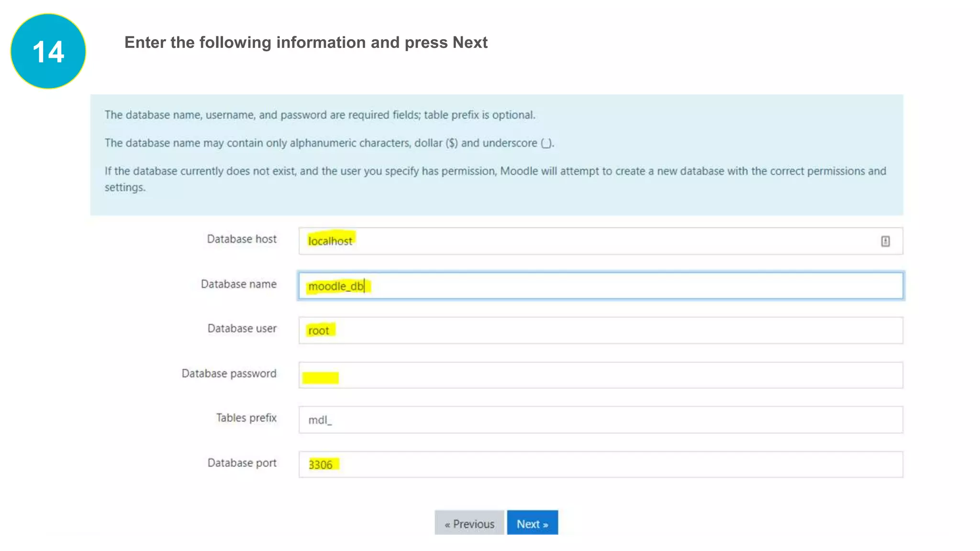
Task: Click the 'Database host' label
Action: pos(242,239)
